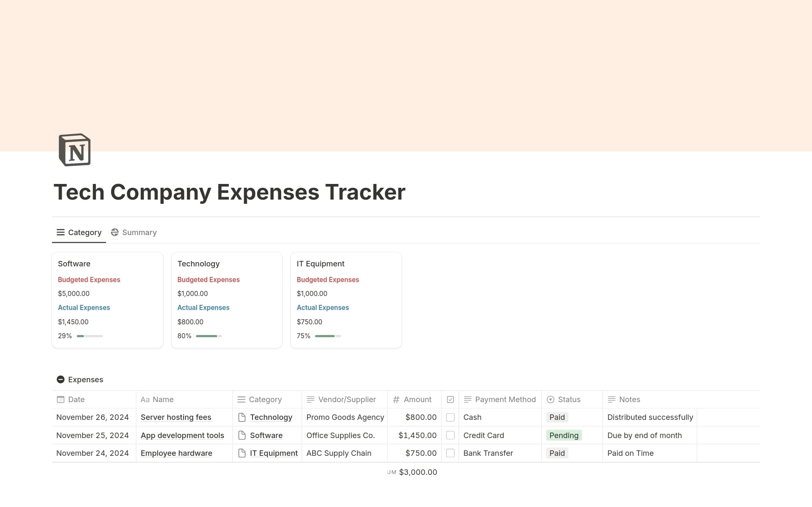Click the 29% progress bar in the Software card

89,336
